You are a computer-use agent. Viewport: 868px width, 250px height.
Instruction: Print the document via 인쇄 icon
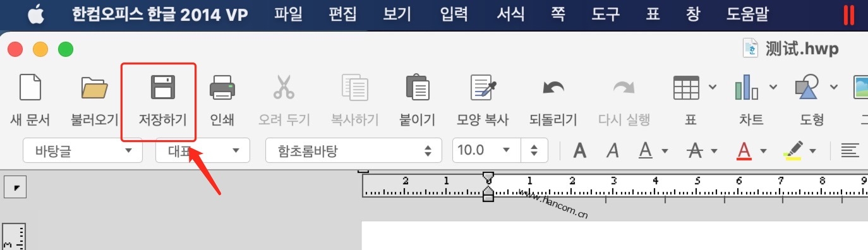click(222, 87)
